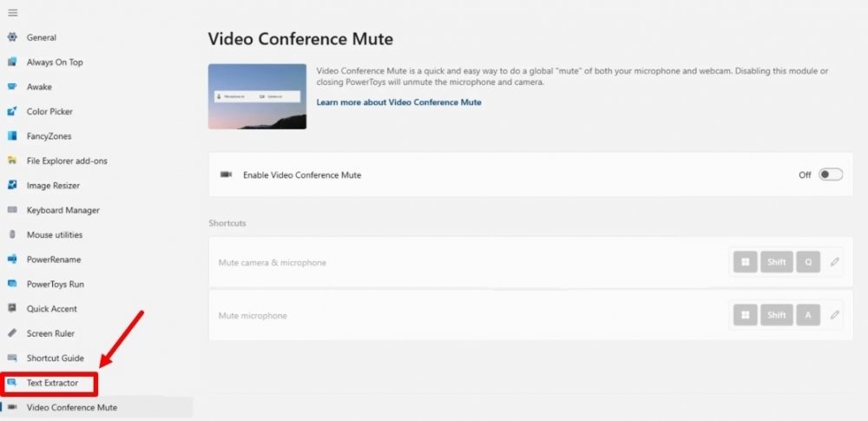Click the PowerRename icon
This screenshot has width=868, height=421.
[x=12, y=260]
